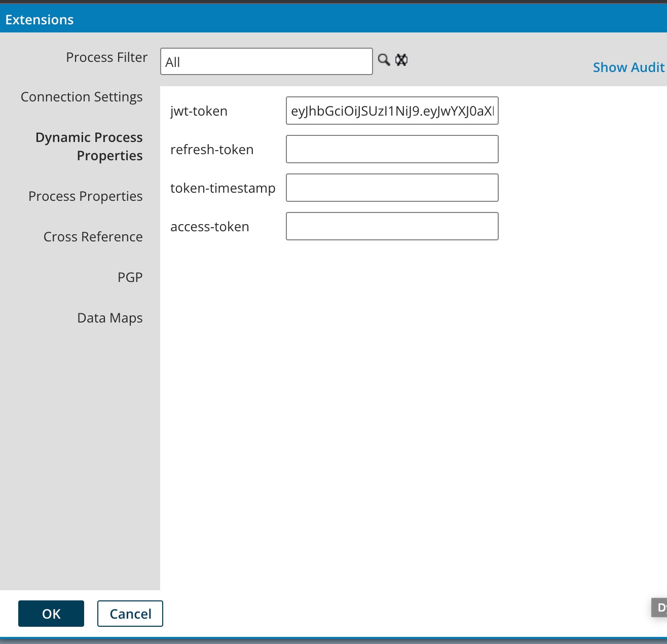Click the jwt-token label text
667x644 pixels.
(199, 111)
